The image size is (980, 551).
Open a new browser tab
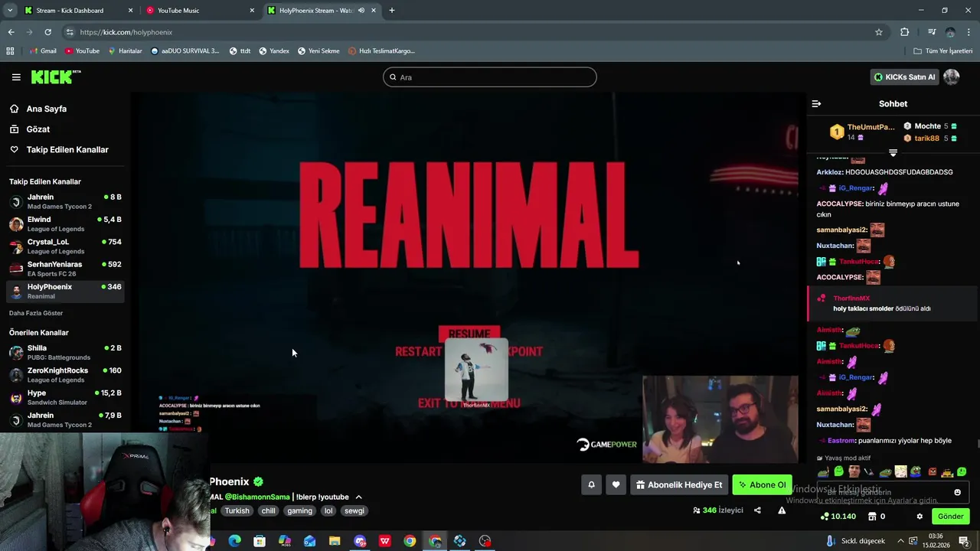(391, 11)
